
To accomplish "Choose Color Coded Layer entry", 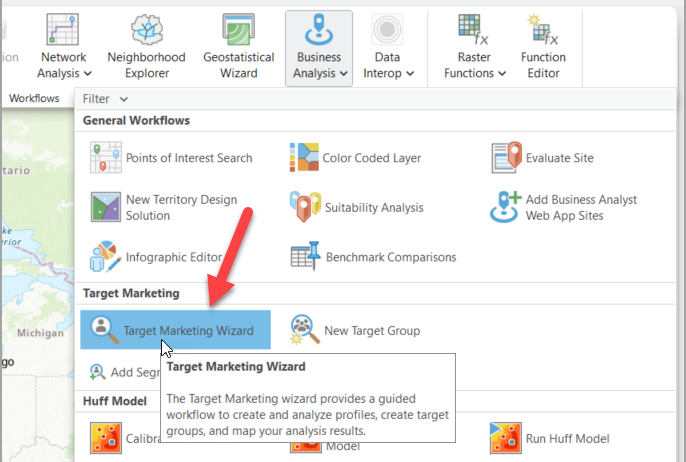I will pos(371,158).
